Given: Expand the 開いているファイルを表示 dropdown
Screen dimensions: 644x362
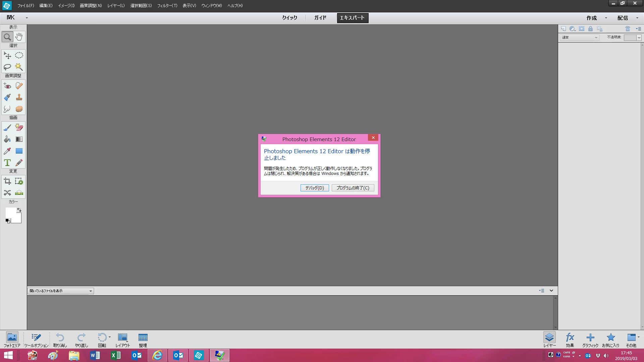Looking at the screenshot, I should coord(60,291).
